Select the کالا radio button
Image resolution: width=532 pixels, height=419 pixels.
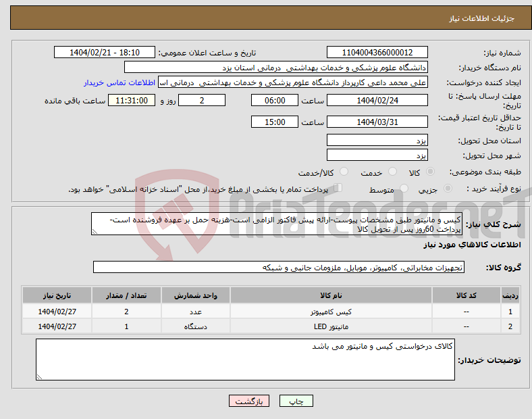coord(430,172)
